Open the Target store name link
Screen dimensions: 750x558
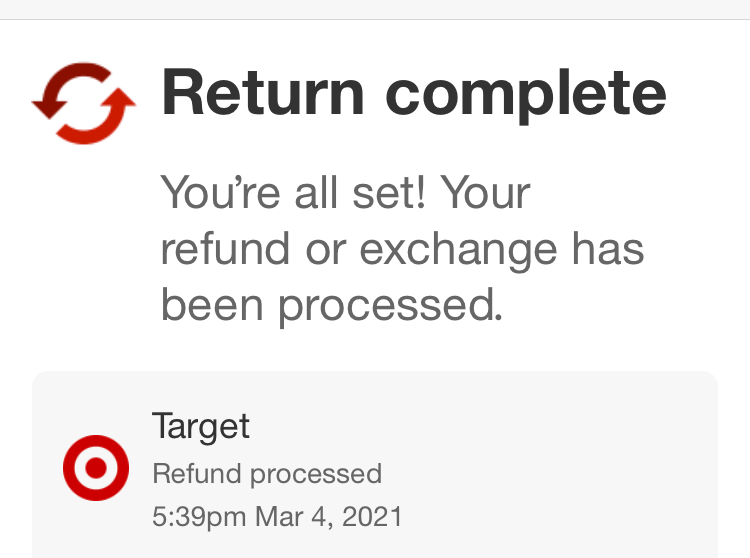[201, 426]
